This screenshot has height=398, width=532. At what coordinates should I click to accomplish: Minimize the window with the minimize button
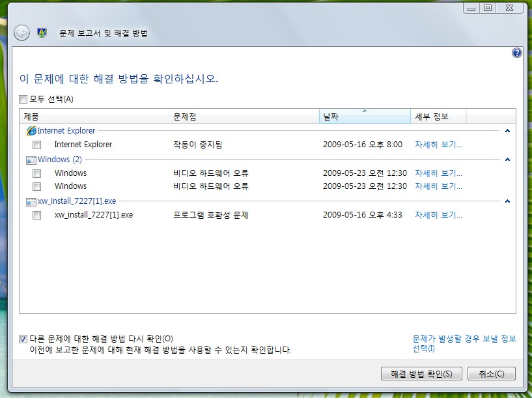(x=471, y=8)
